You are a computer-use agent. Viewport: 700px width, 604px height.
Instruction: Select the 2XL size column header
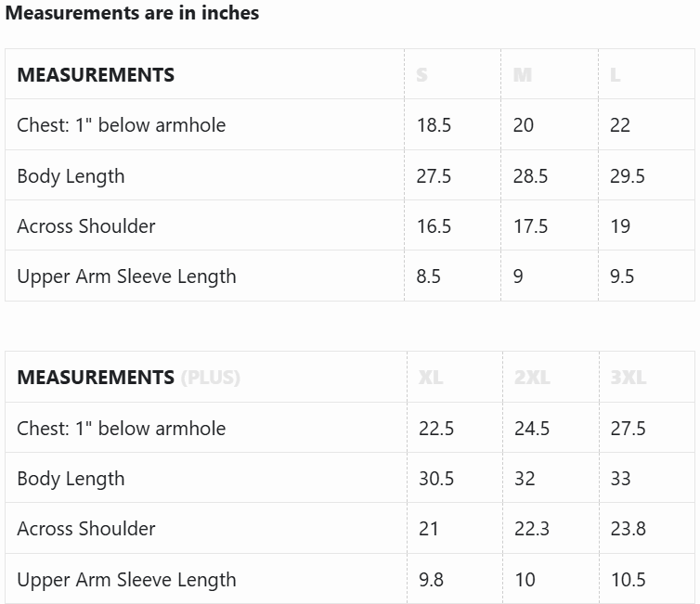coord(532,378)
